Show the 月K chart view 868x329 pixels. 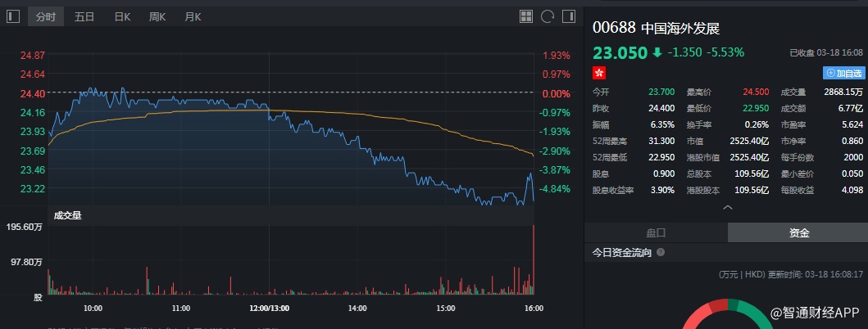(x=193, y=16)
